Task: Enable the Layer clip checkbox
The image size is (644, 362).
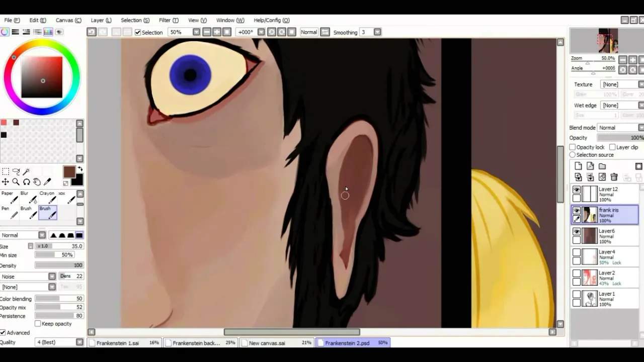Action: (x=612, y=147)
